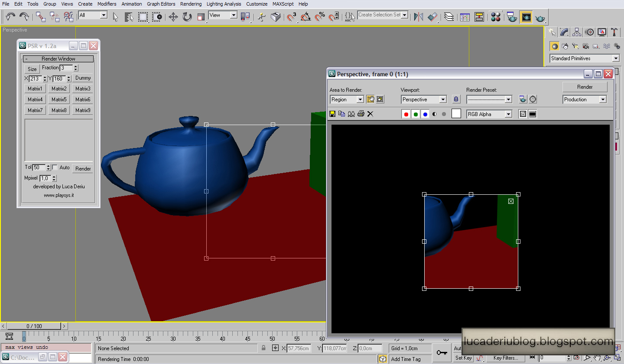Click the Align tool icon
This screenshot has width=624, height=364.
[x=432, y=17]
